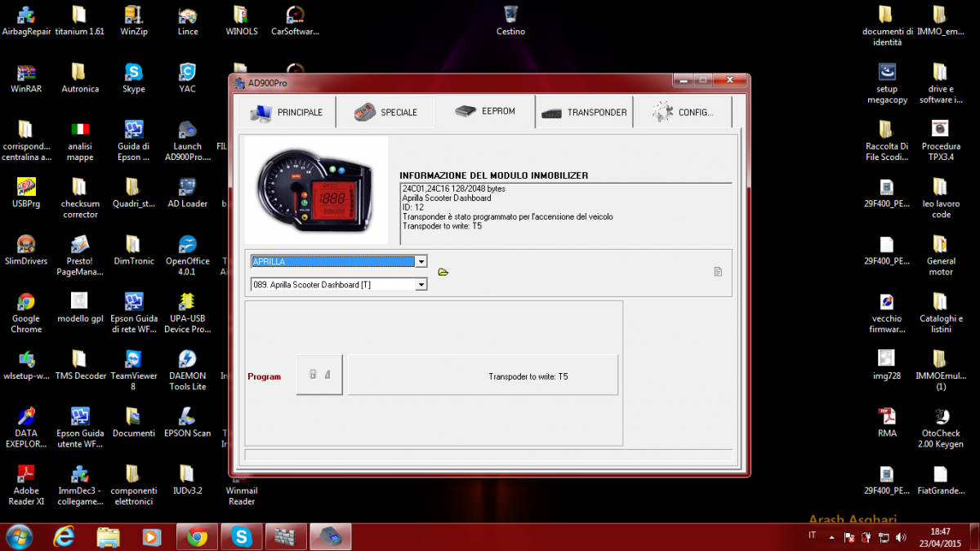
Task: Click the document icon in selection panel
Action: [x=718, y=272]
